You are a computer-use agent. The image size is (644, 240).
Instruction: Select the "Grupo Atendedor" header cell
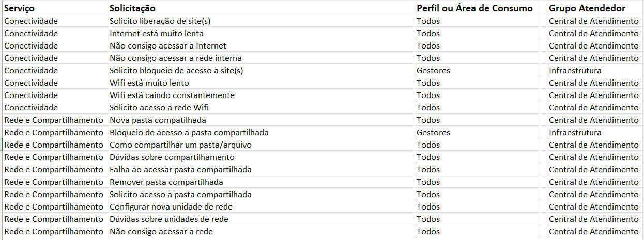point(587,8)
